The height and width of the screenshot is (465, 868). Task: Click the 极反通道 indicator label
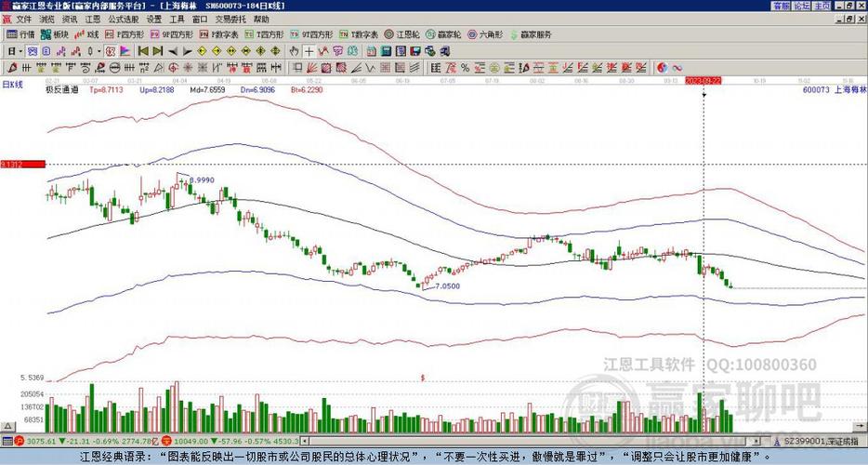(62, 89)
